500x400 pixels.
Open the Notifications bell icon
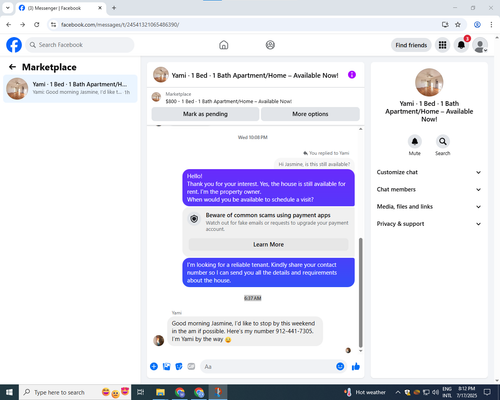coord(461,45)
